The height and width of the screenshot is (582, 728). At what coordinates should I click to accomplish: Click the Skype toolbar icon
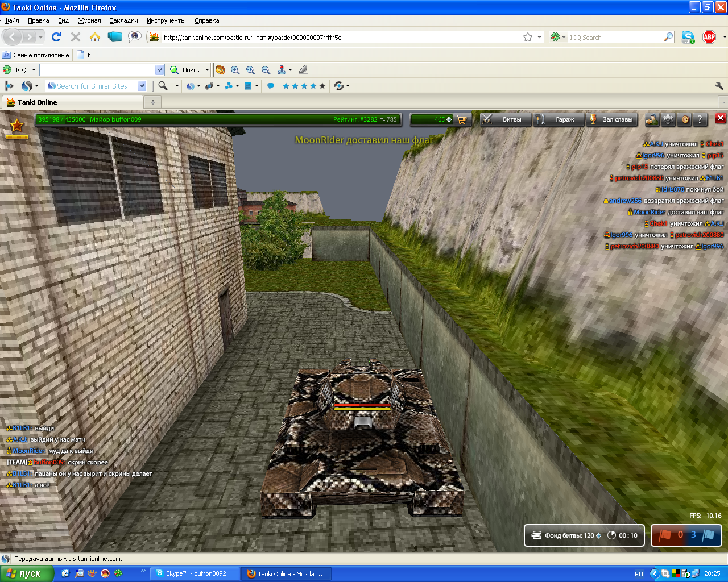(x=688, y=38)
